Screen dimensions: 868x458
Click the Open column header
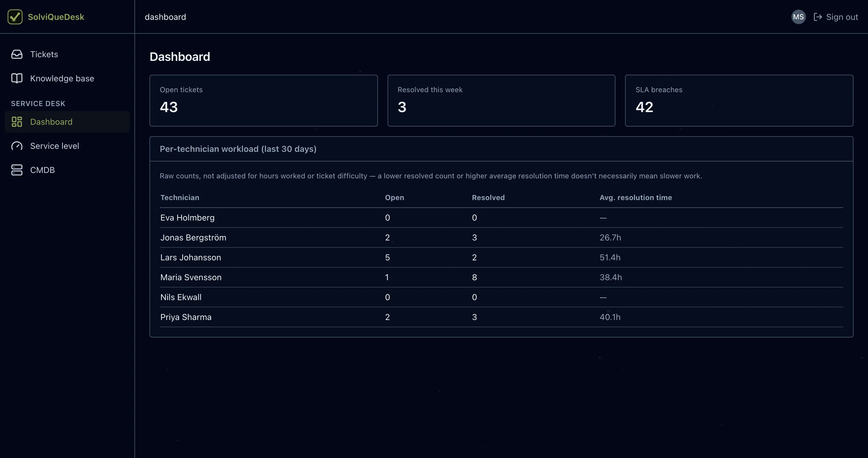click(394, 198)
